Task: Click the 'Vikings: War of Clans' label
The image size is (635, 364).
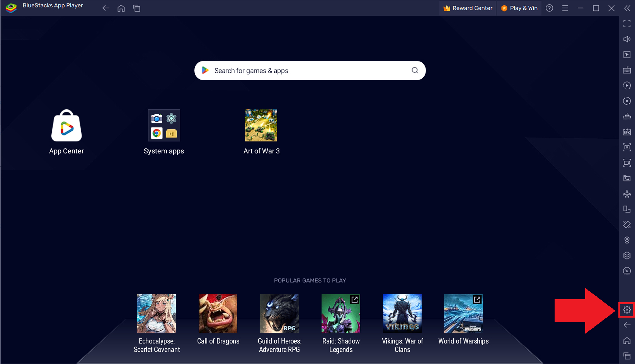Action: point(402,345)
